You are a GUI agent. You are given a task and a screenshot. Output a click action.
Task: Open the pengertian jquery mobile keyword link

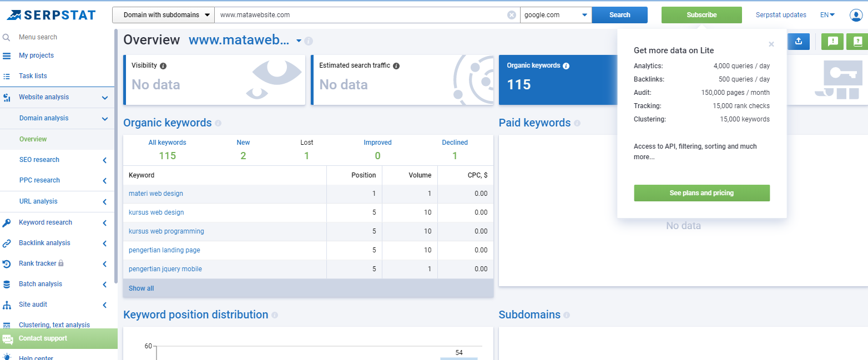165,269
